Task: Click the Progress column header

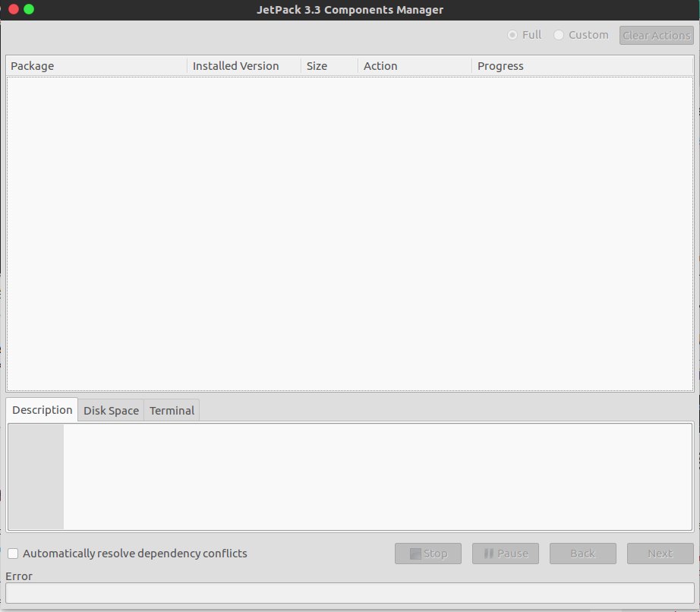Action: pyautogui.click(x=582, y=66)
